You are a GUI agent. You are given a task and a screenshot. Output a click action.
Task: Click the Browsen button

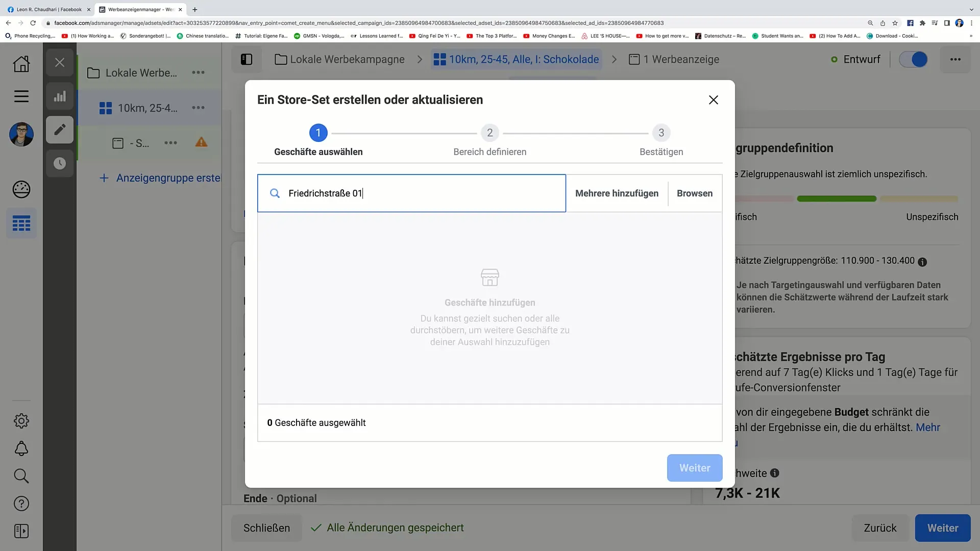(695, 193)
